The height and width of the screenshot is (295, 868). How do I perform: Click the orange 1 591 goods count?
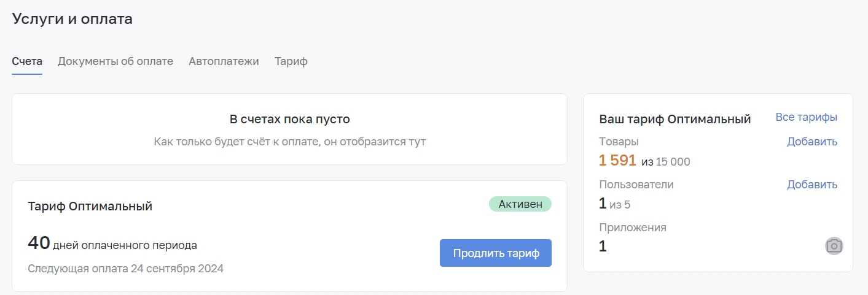click(x=618, y=161)
